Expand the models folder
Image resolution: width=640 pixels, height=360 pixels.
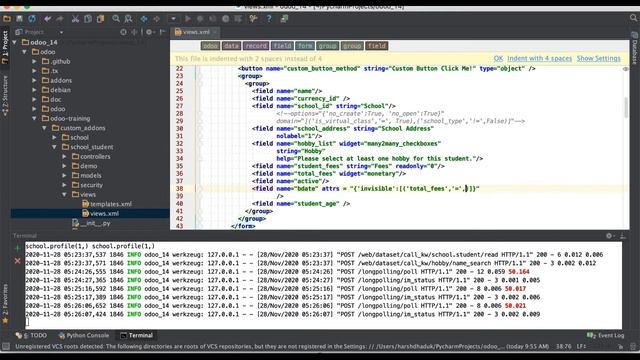tap(64, 176)
